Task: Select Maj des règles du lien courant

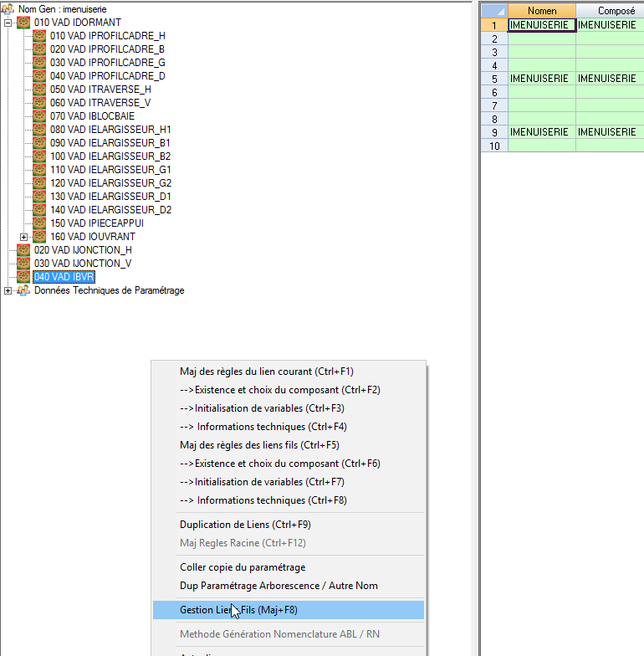Action: click(267, 372)
